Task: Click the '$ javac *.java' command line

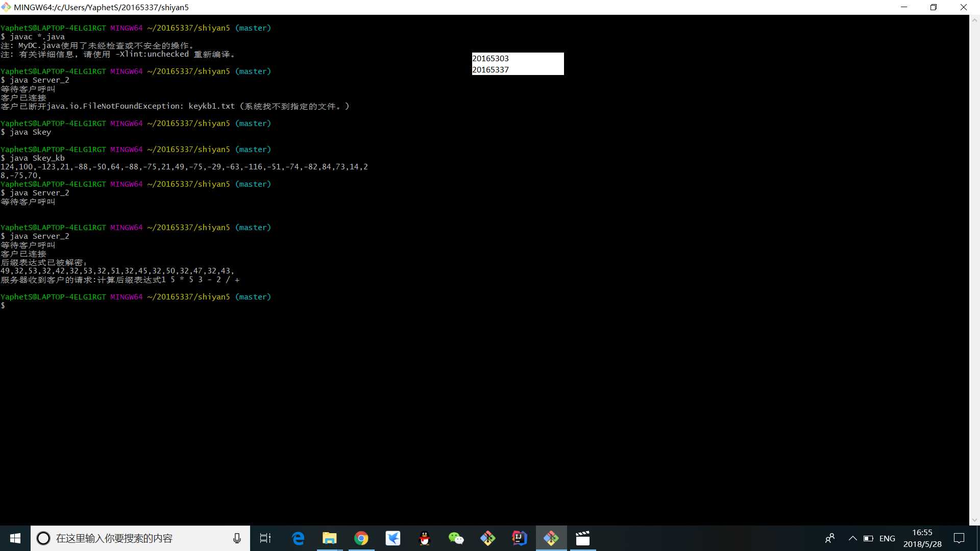Action: click(33, 37)
